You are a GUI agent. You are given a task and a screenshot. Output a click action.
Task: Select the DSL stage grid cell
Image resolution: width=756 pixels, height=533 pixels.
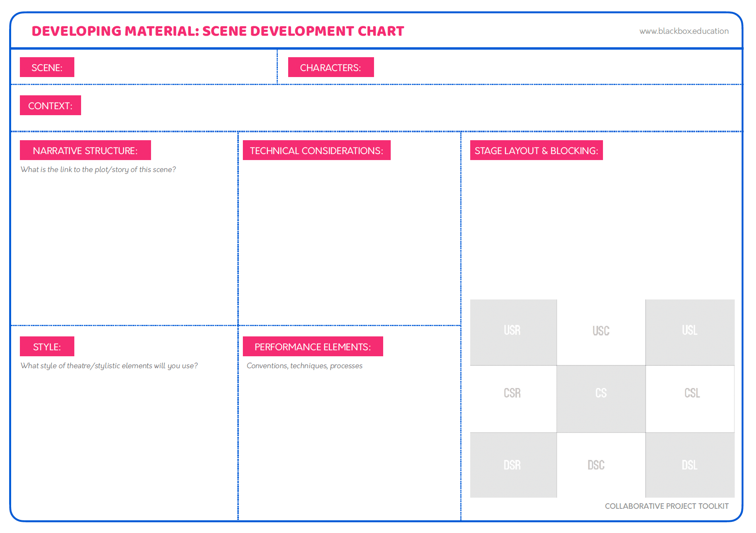point(690,465)
